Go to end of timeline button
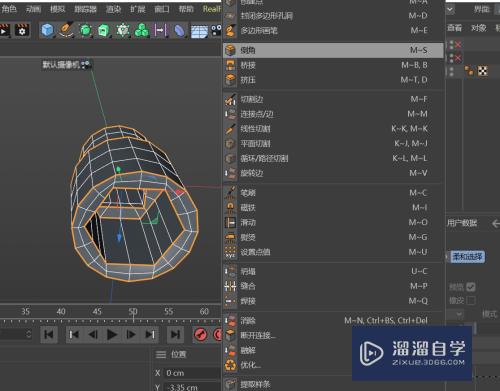500x391 pixels. point(175,334)
